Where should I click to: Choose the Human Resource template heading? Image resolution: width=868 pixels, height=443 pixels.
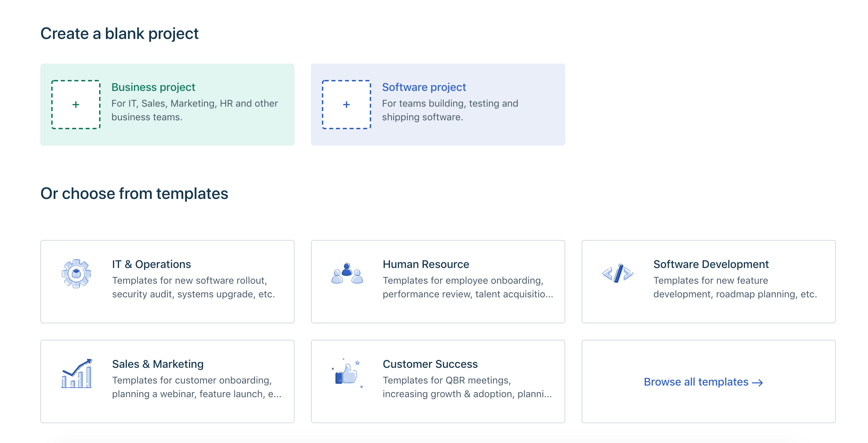(x=425, y=264)
